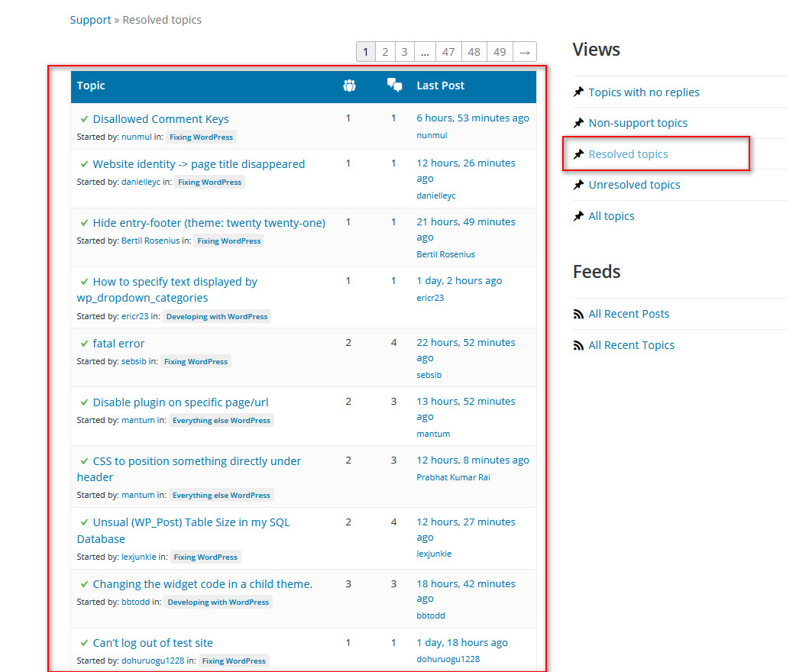Open page 2 of resolved topics
Viewport: 796px width, 672px height.
(x=385, y=52)
